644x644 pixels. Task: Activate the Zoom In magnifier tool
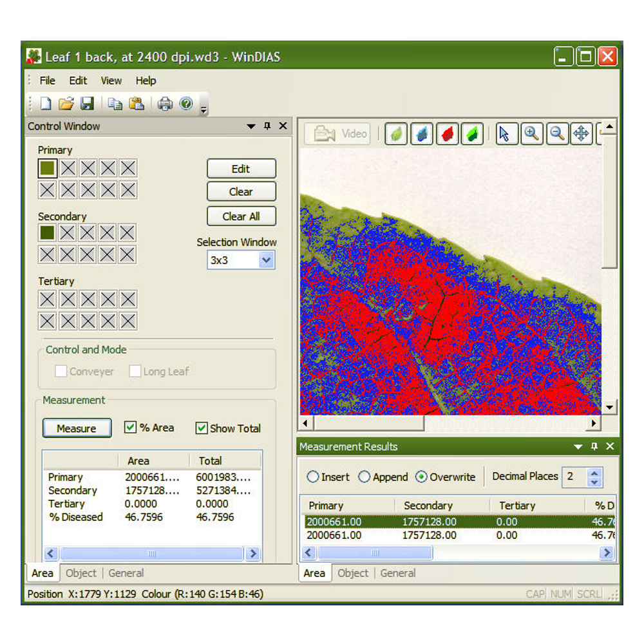[532, 133]
